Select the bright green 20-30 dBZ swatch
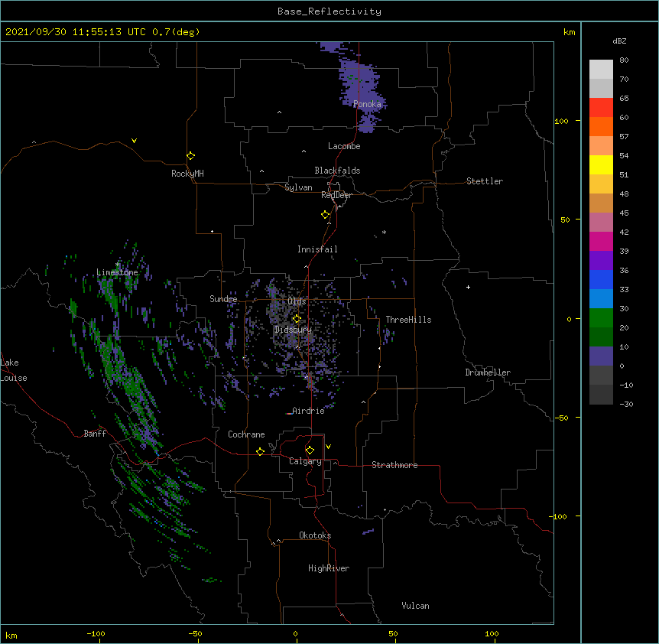This screenshot has width=659, height=644. (601, 318)
